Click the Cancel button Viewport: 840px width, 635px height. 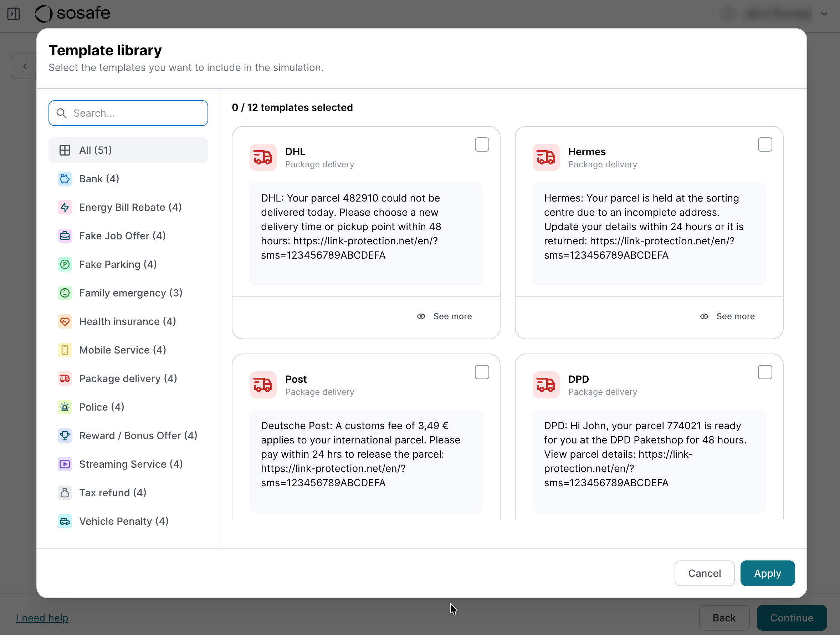coord(704,573)
